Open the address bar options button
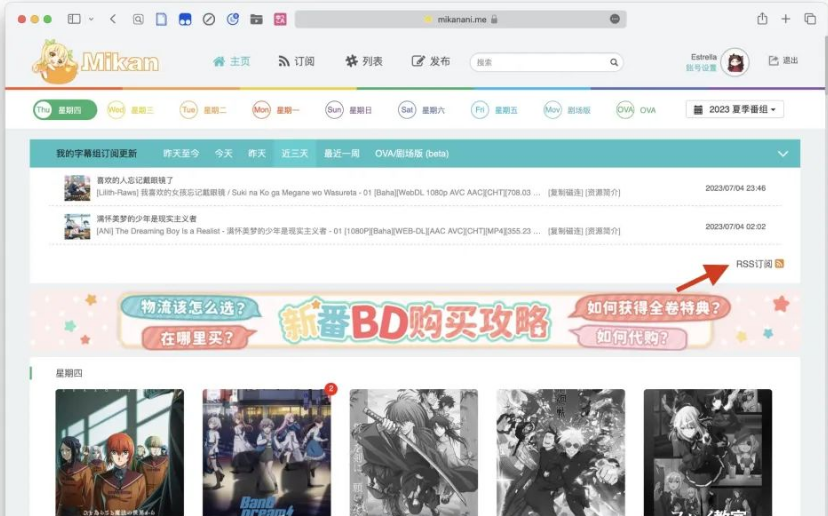This screenshot has height=516, width=828. tap(615, 19)
